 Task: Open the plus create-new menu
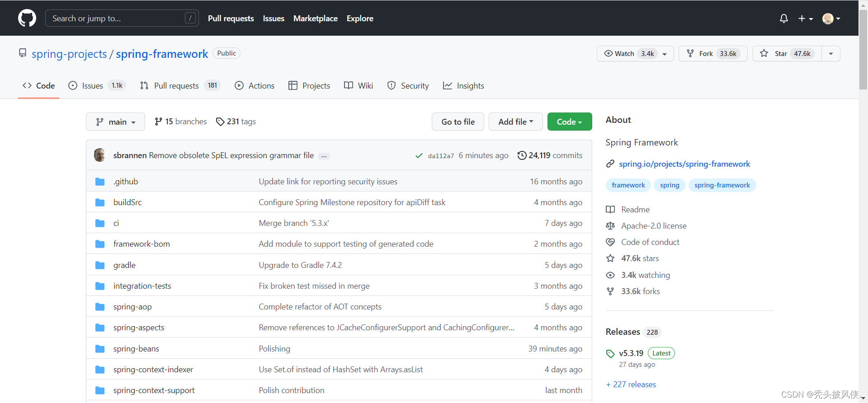[x=806, y=19]
